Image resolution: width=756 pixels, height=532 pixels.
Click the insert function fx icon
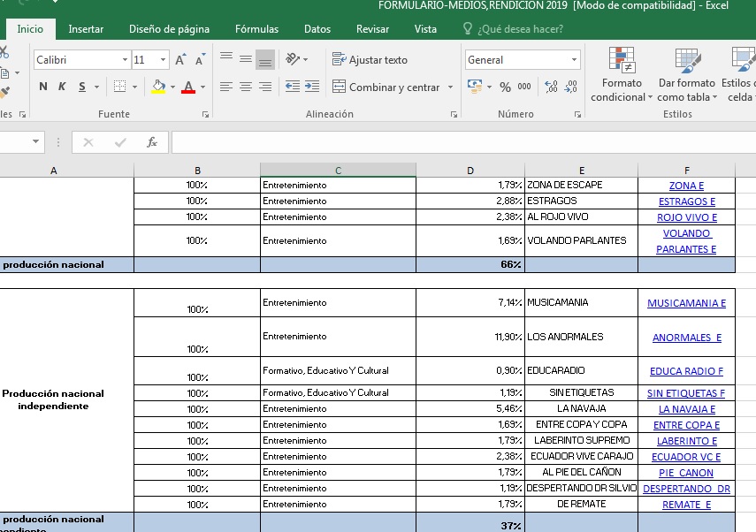coord(151,142)
